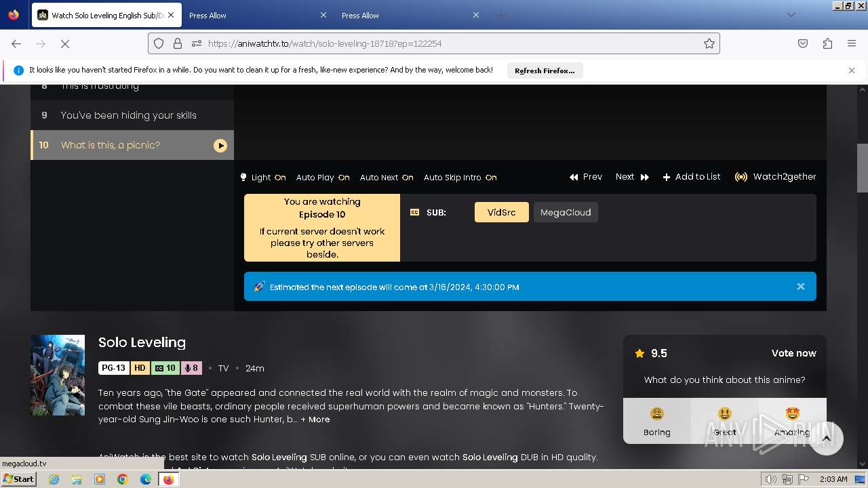Viewport: 868px width, 488px height.
Task: Open Chrome from taskbar
Action: click(x=123, y=479)
